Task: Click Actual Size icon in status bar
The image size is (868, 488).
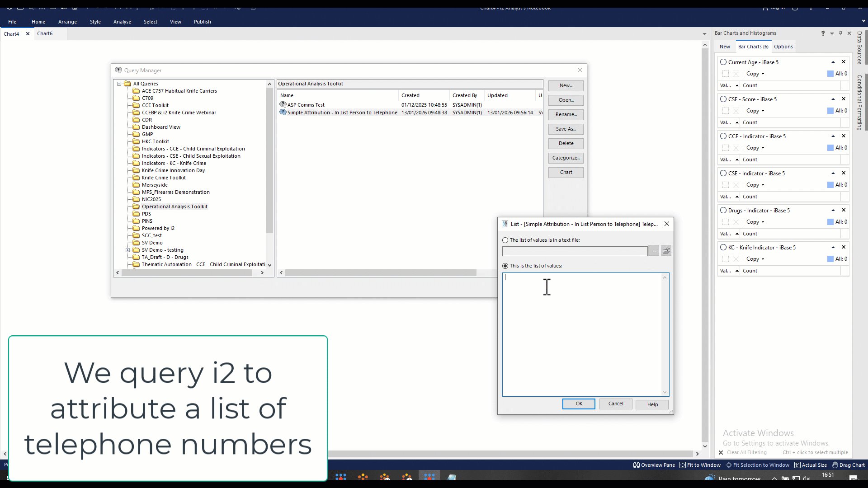Action: coord(797,465)
